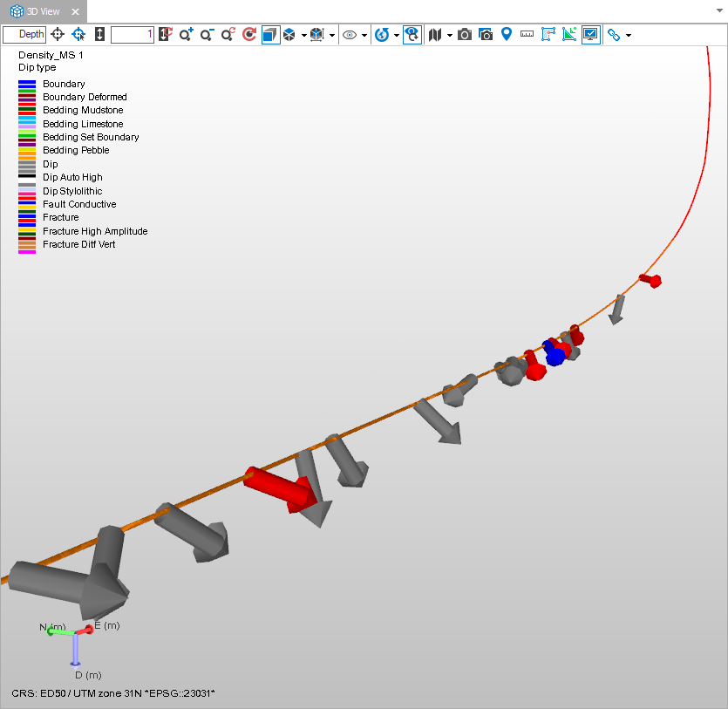Select the ruler measurement tool
The height and width of the screenshot is (709, 728).
click(527, 35)
